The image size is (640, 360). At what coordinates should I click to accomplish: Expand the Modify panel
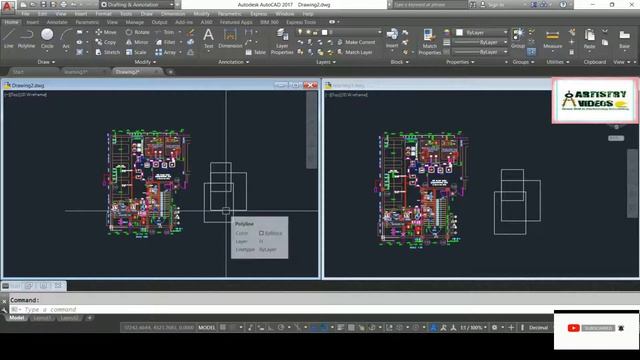pyautogui.click(x=145, y=62)
